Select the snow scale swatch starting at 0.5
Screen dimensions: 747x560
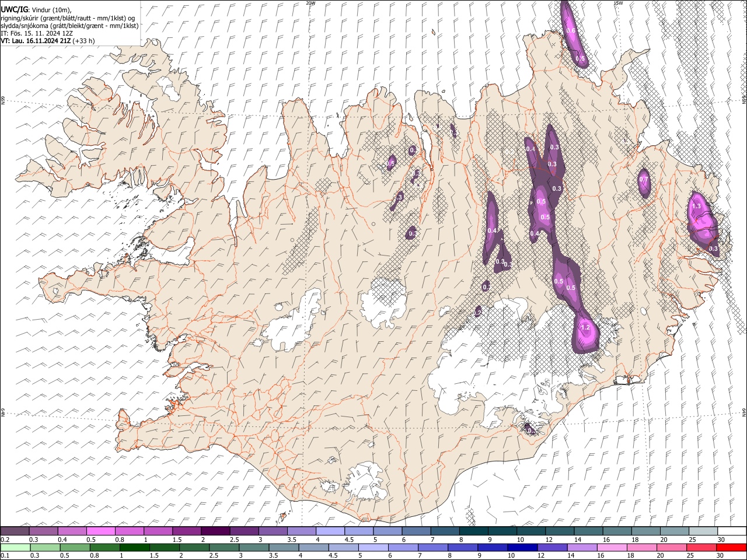(101, 531)
